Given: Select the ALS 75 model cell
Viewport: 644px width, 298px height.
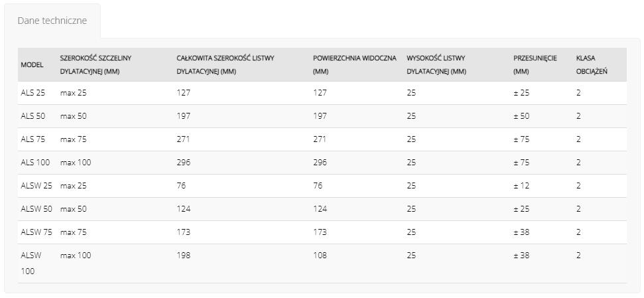Looking at the screenshot, I should click(33, 139).
